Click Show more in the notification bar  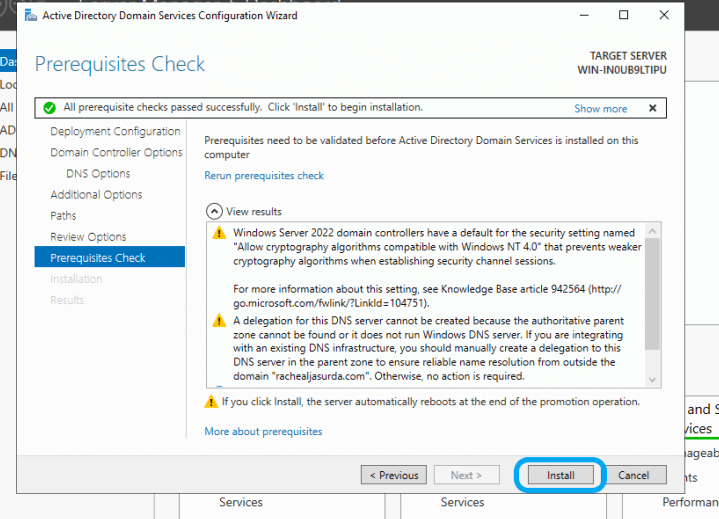pyautogui.click(x=601, y=109)
